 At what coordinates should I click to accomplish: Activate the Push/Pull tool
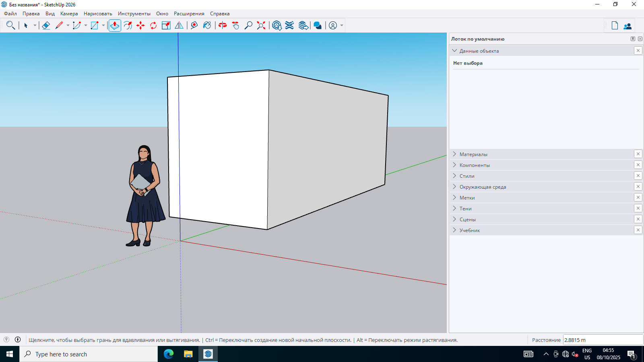pyautogui.click(x=115, y=25)
